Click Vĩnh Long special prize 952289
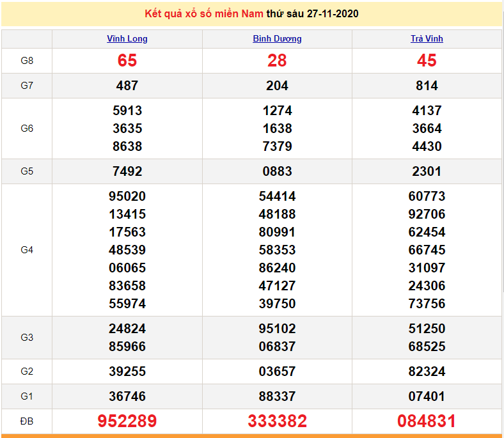 pos(127,421)
